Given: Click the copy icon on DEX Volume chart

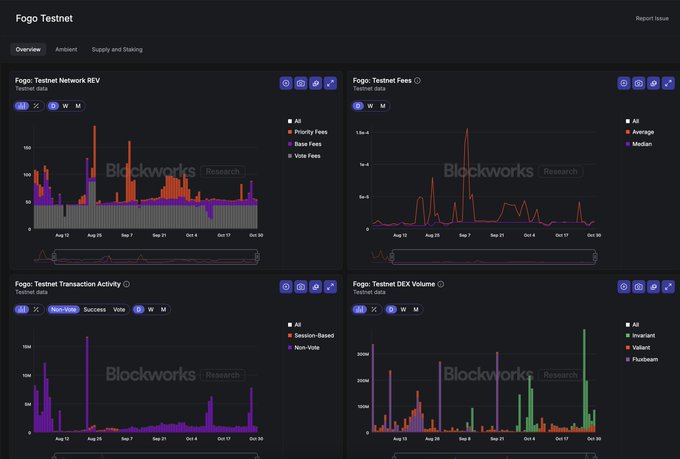Looking at the screenshot, I should [x=653, y=287].
